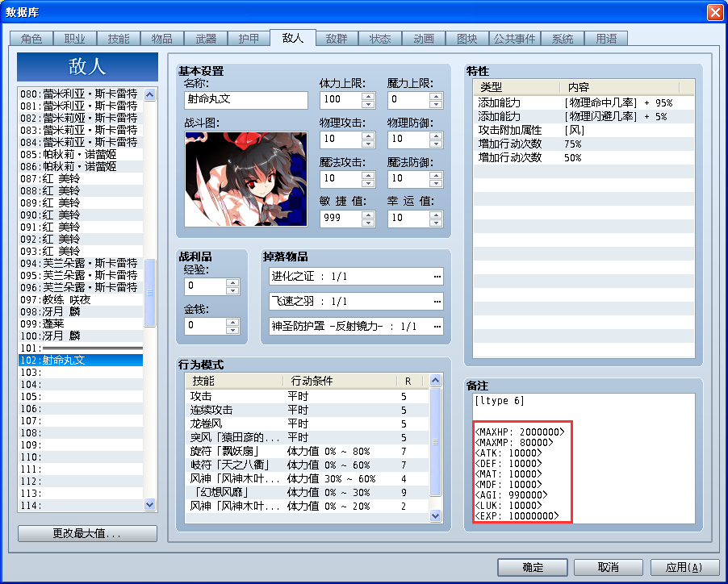This screenshot has height=584, width=728.
Task: Click the 更改最大值... button
Action: click(x=87, y=533)
